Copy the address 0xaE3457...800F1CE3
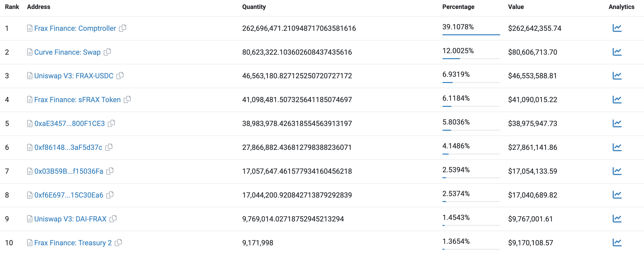 (x=112, y=123)
